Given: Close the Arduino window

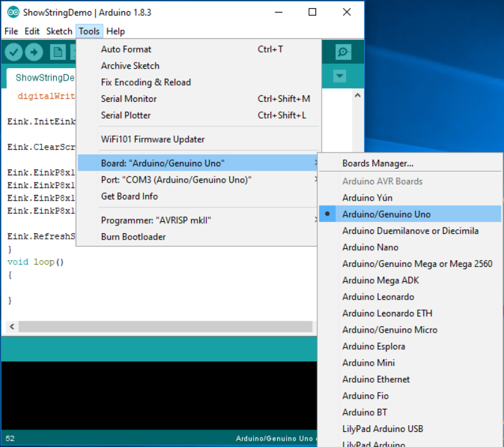Looking at the screenshot, I should 347,13.
